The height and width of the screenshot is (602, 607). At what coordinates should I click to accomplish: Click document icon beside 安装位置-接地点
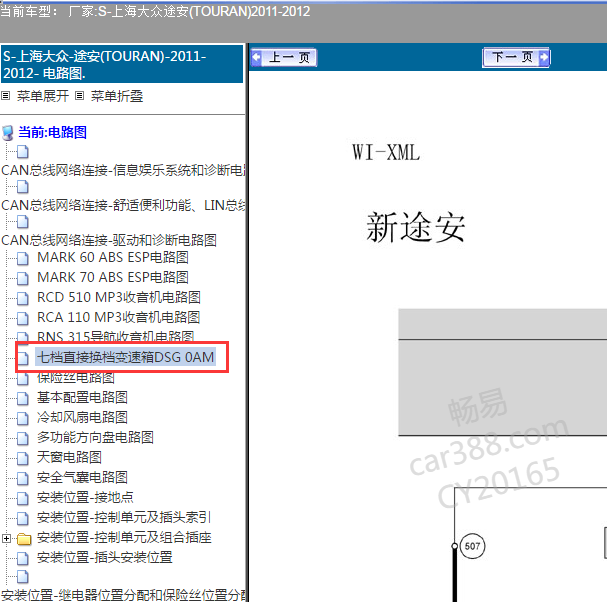click(22, 498)
